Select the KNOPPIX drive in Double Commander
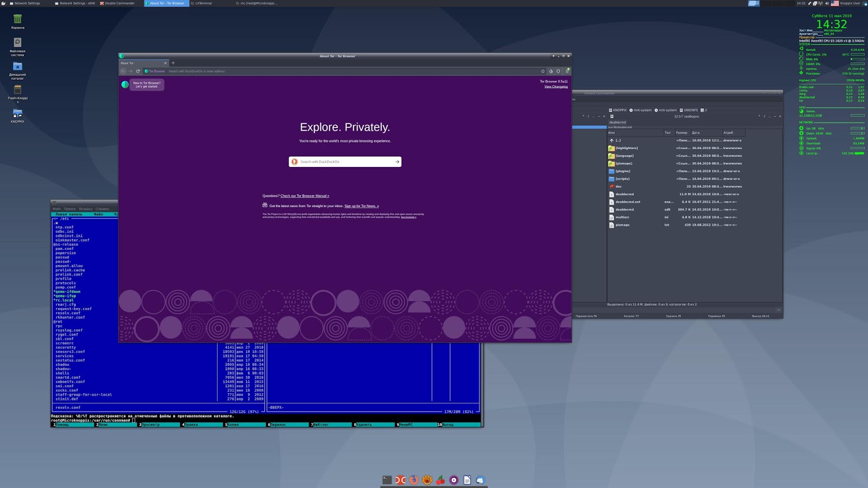This screenshot has width=868, height=488. coord(618,110)
